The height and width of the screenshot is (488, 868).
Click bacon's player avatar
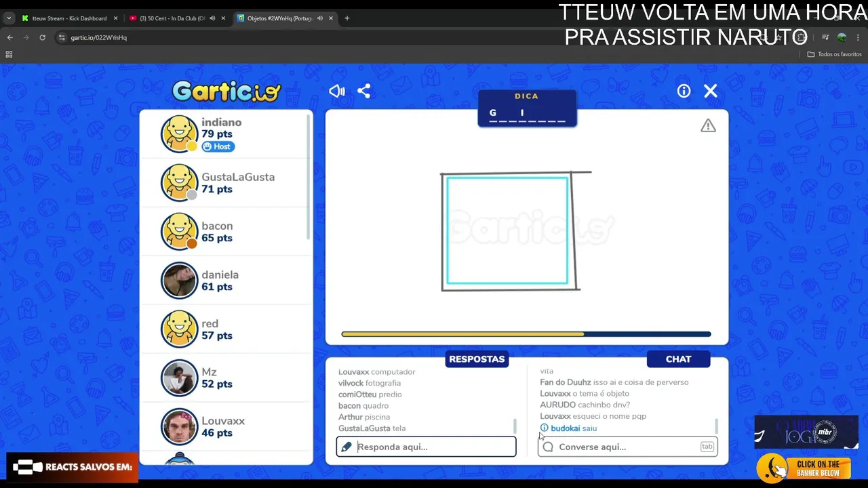179,232
